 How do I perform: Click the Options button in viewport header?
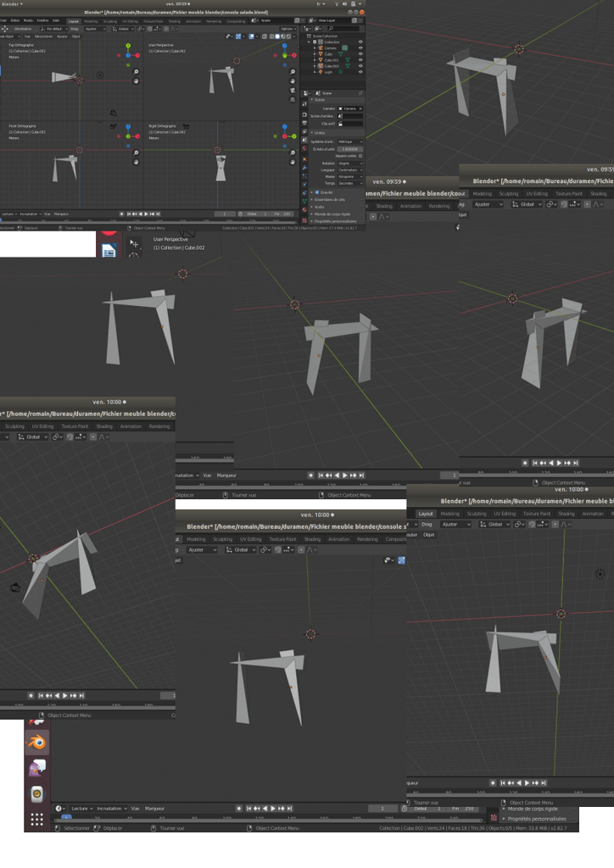(287, 29)
